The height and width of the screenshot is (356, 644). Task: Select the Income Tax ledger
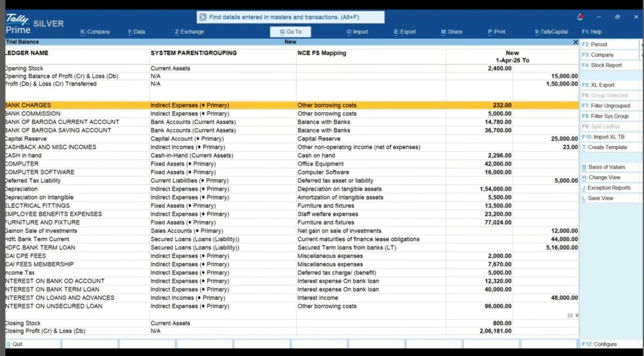20,273
